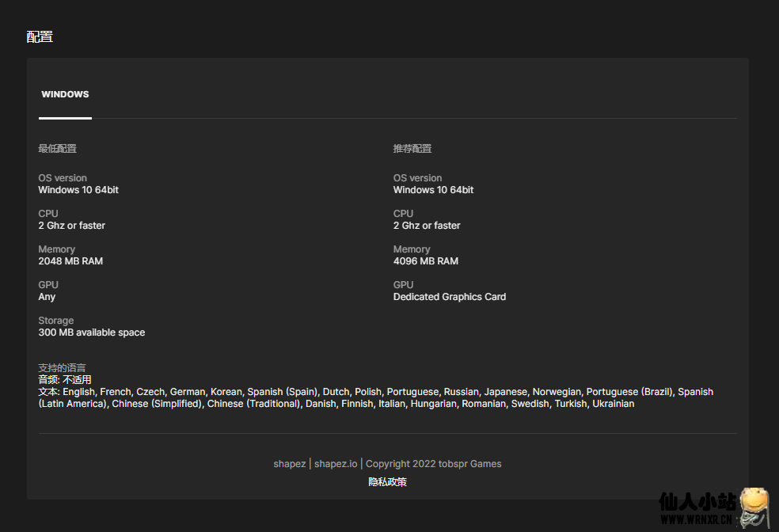Click the 仙人小站 watermark logo text
Image resolution: width=779 pixels, height=532 pixels.
point(697,502)
